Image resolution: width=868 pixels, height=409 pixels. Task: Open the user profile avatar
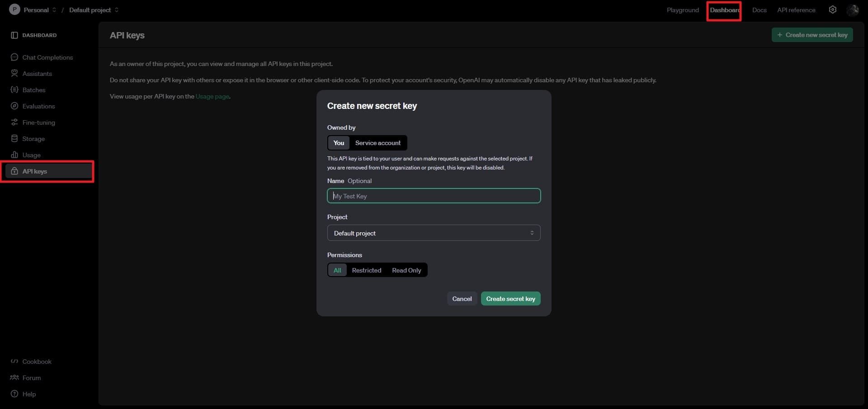(853, 9)
